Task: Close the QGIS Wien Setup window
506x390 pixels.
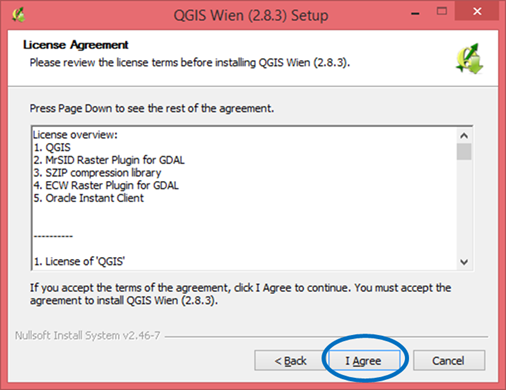Action: [x=477, y=11]
